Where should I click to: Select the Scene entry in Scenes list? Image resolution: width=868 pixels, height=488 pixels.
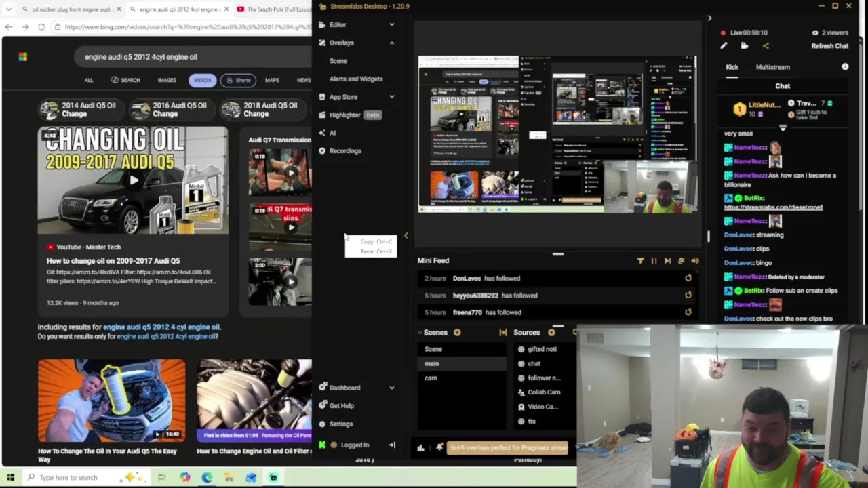[462, 349]
